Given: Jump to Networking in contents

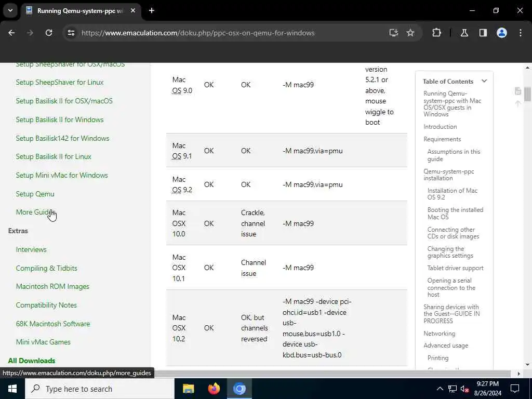Looking at the screenshot, I should (x=440, y=334).
